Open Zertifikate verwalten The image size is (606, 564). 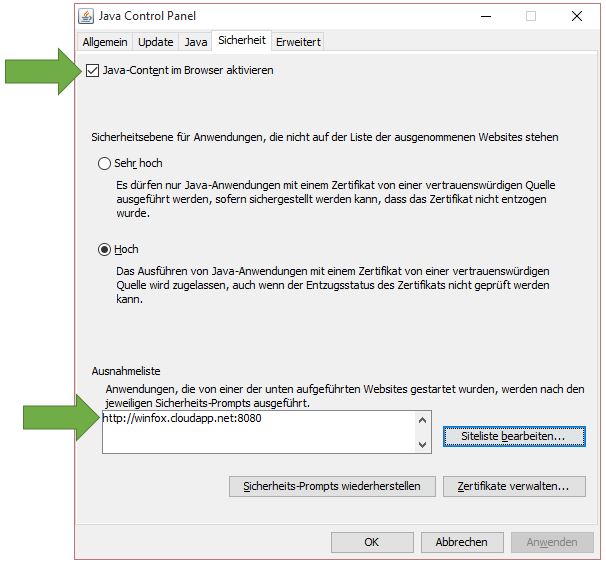click(x=514, y=487)
